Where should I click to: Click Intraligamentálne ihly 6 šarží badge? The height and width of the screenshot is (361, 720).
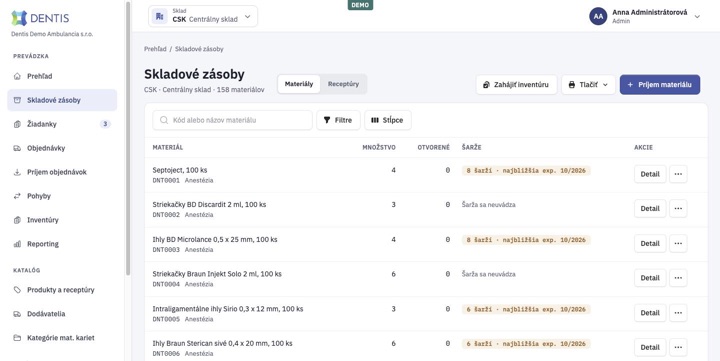pyautogui.click(x=526, y=309)
